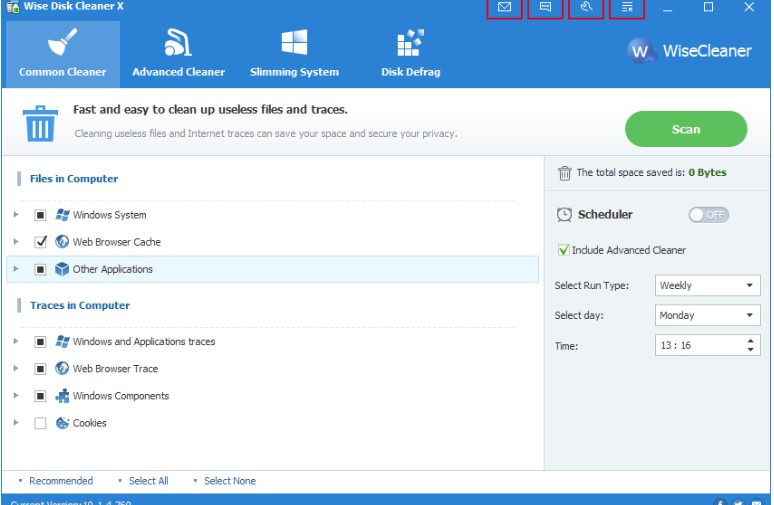
Task: Toggle the Windows System checkbox
Action: [40, 215]
